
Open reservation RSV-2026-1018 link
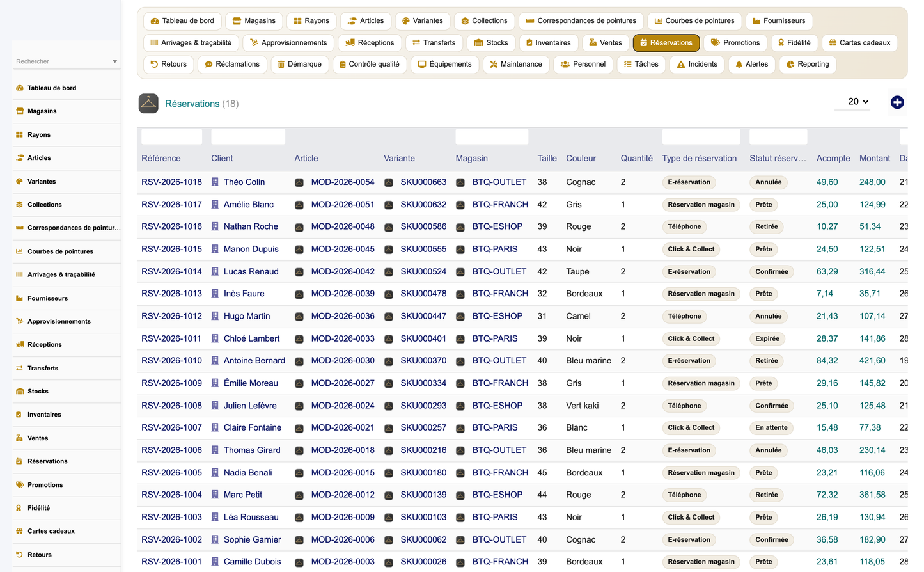click(171, 182)
